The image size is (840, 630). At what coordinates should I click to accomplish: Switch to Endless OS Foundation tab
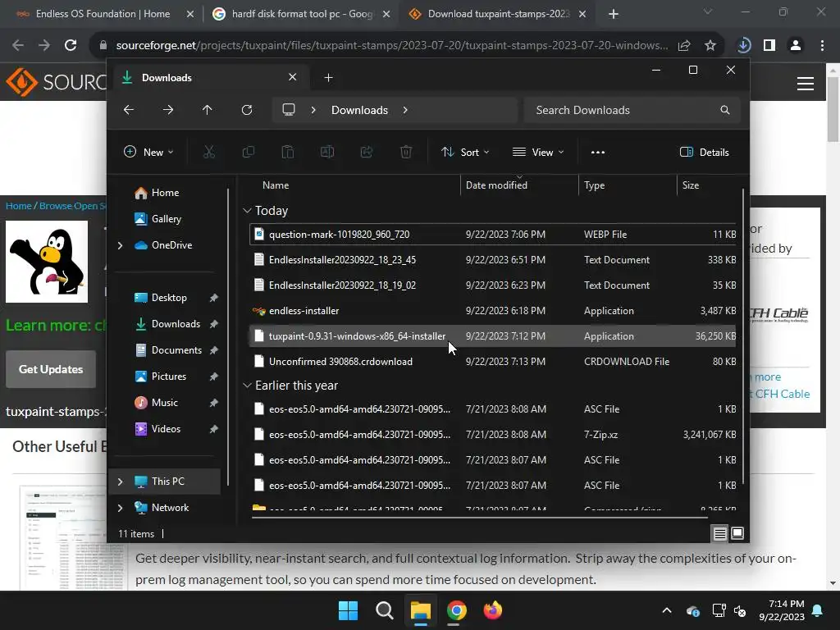coord(103,14)
